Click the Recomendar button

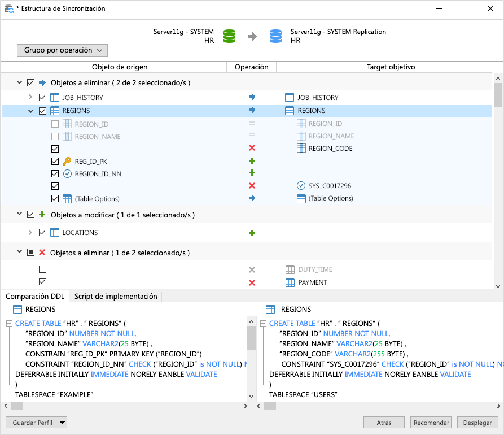[x=431, y=422]
